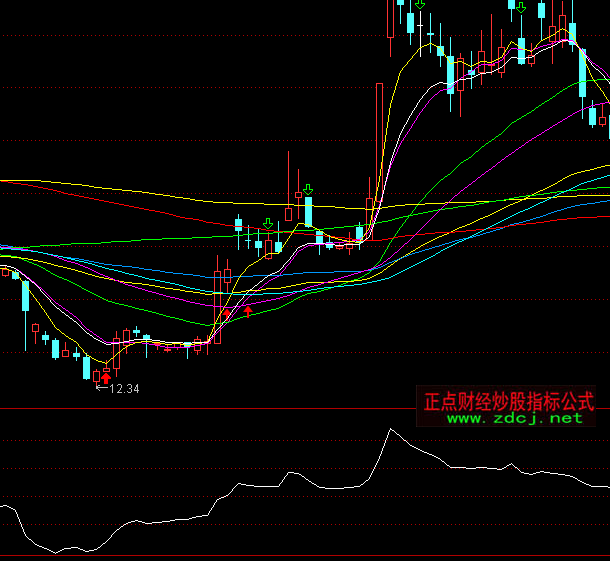
Task: Click the red horizontal divider between chart panels
Action: (200, 408)
